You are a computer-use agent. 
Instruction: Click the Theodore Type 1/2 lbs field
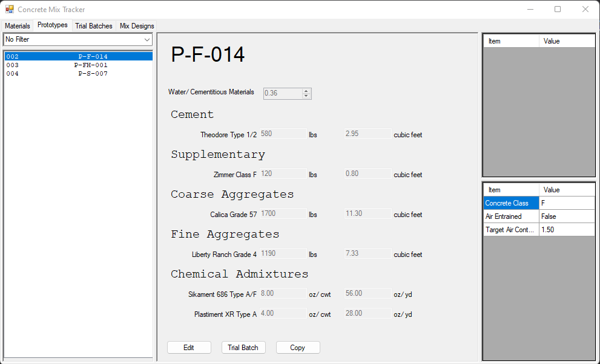282,134
